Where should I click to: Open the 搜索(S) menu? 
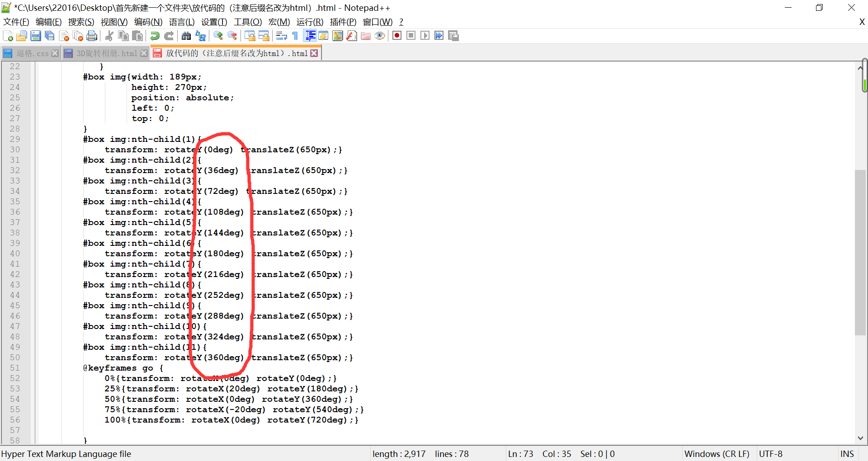coord(81,22)
